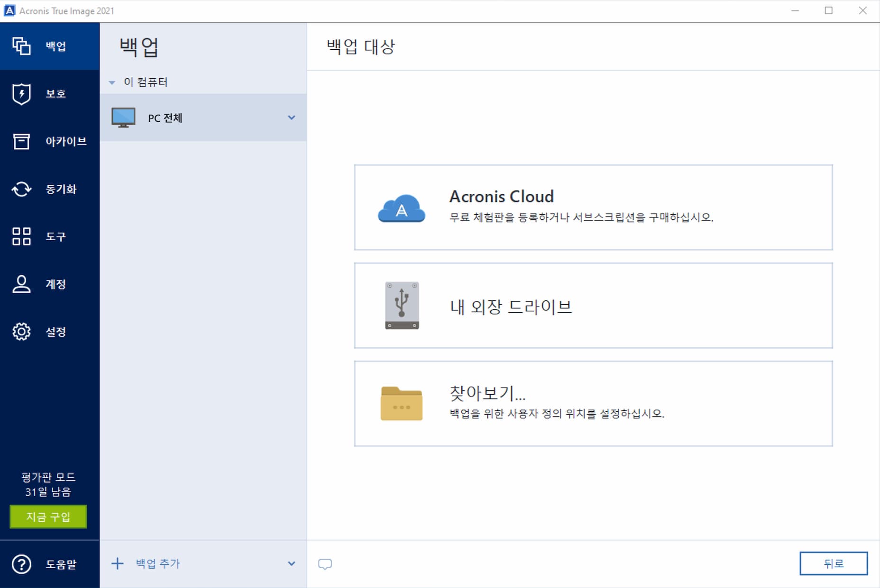Maximize the Acronis True Image window
The image size is (880, 588).
829,10
